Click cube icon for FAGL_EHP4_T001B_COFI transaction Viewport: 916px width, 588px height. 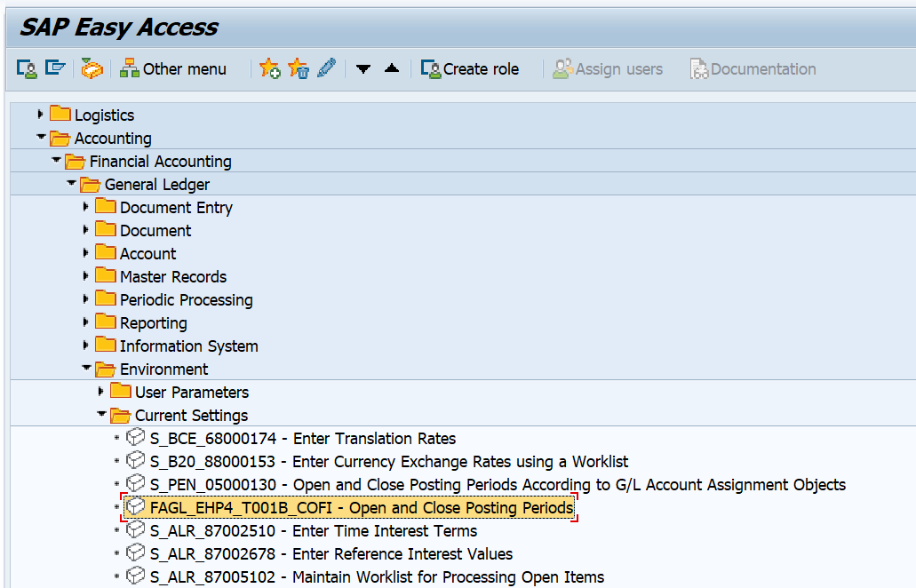click(x=136, y=507)
